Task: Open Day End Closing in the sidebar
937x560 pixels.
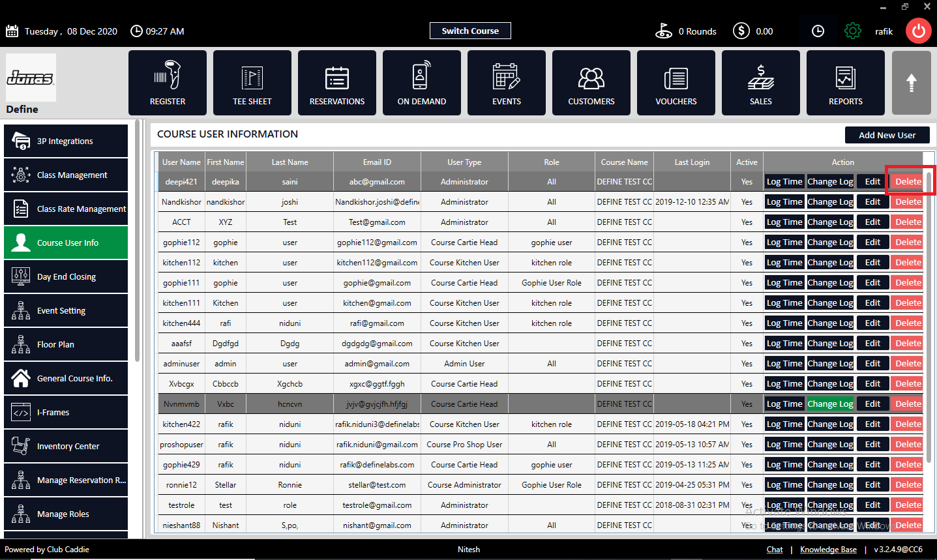Action: point(66,276)
